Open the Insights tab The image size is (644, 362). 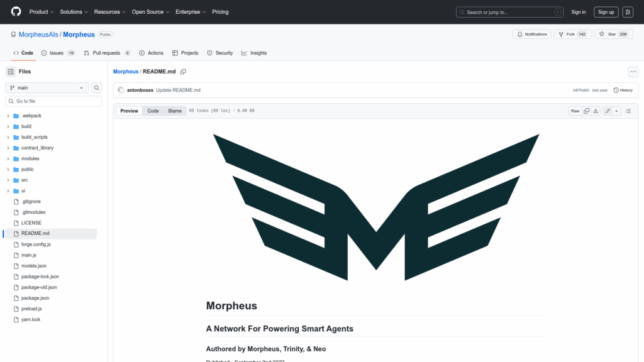(x=254, y=53)
